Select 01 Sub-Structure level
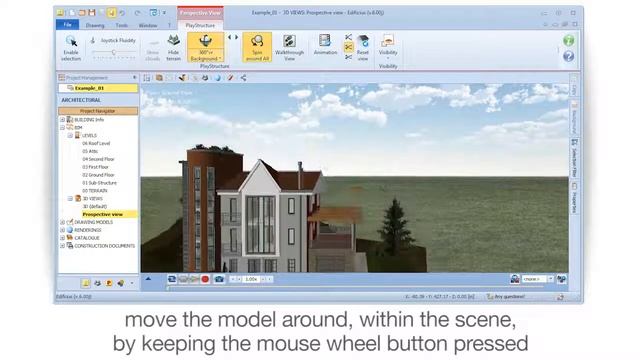The width and height of the screenshot is (640, 360). pos(99,183)
